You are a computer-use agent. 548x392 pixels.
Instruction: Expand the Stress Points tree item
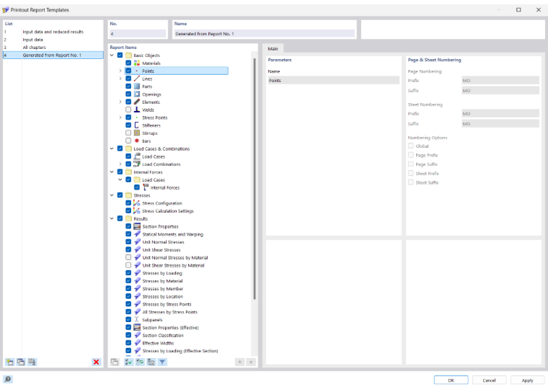point(120,117)
